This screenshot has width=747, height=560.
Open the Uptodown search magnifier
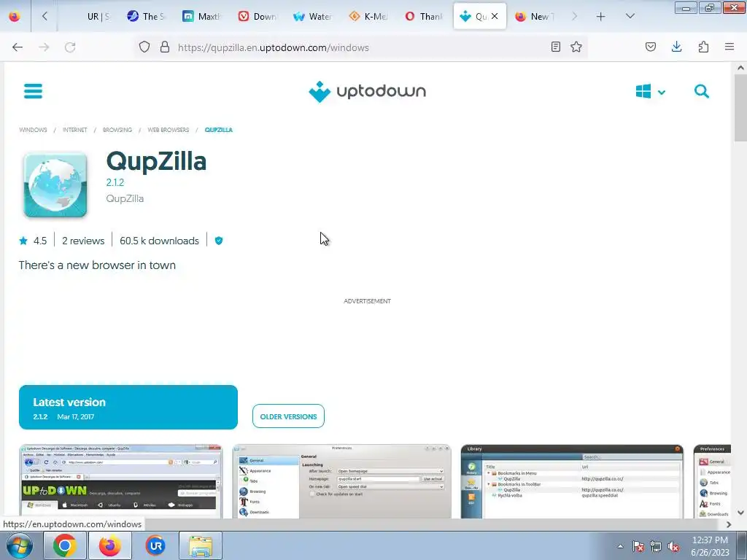pos(701,91)
